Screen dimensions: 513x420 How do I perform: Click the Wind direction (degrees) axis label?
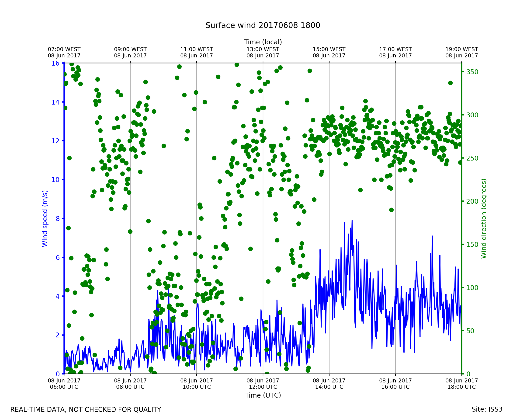click(x=484, y=218)
